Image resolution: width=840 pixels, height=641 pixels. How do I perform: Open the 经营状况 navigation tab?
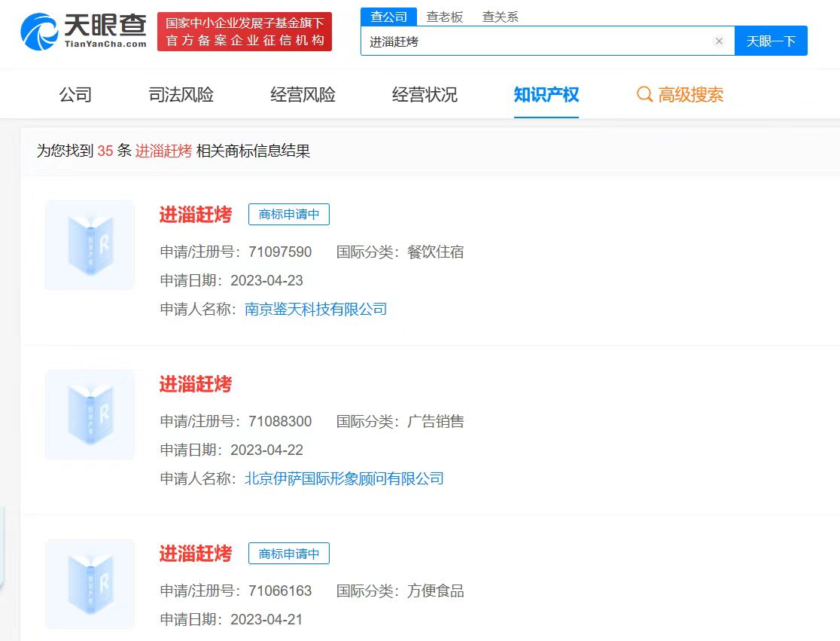point(425,95)
